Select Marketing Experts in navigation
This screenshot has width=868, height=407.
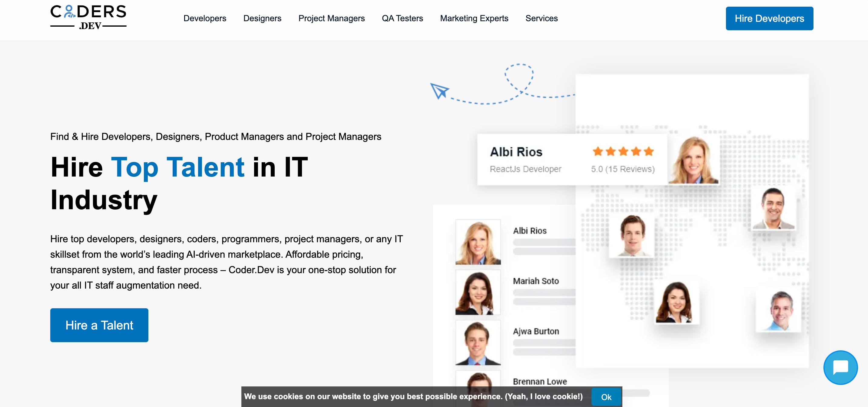(x=474, y=18)
